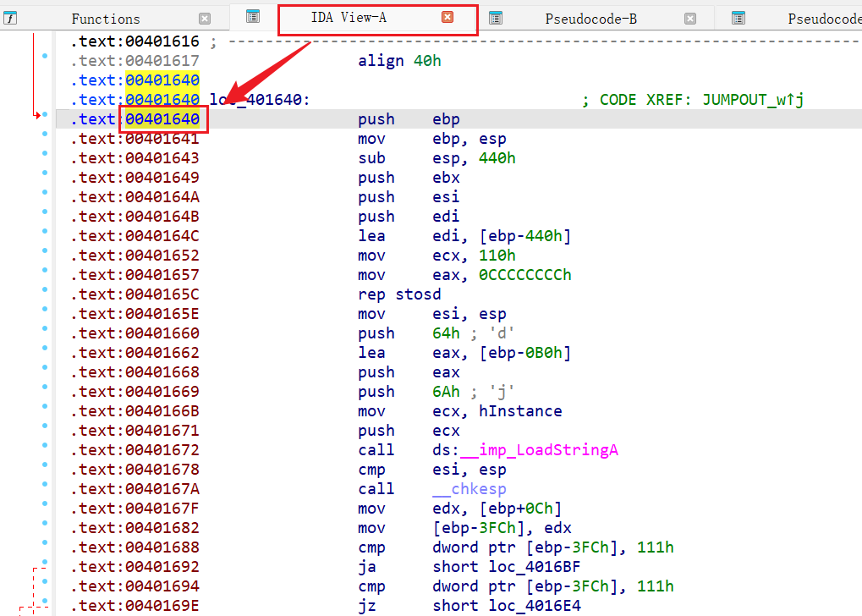Click the IDA View-A tab icon
The width and height of the screenshot is (862, 616).
pyautogui.click(x=253, y=17)
